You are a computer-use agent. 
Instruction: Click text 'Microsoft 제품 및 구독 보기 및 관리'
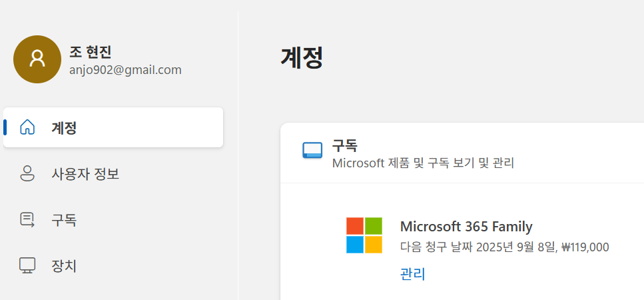pyautogui.click(x=423, y=163)
